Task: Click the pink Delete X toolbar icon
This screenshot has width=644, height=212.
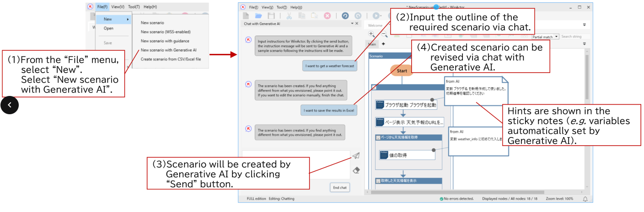Action: [327, 16]
